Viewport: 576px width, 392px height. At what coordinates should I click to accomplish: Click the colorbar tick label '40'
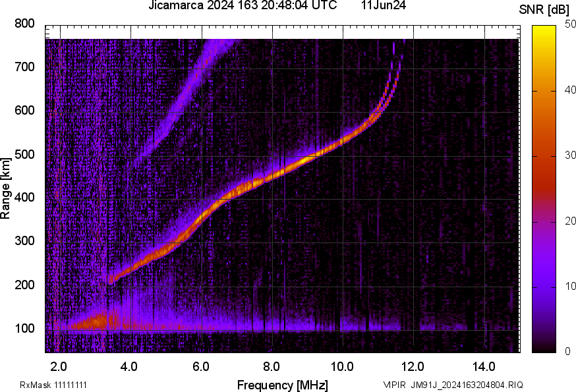[x=570, y=90]
